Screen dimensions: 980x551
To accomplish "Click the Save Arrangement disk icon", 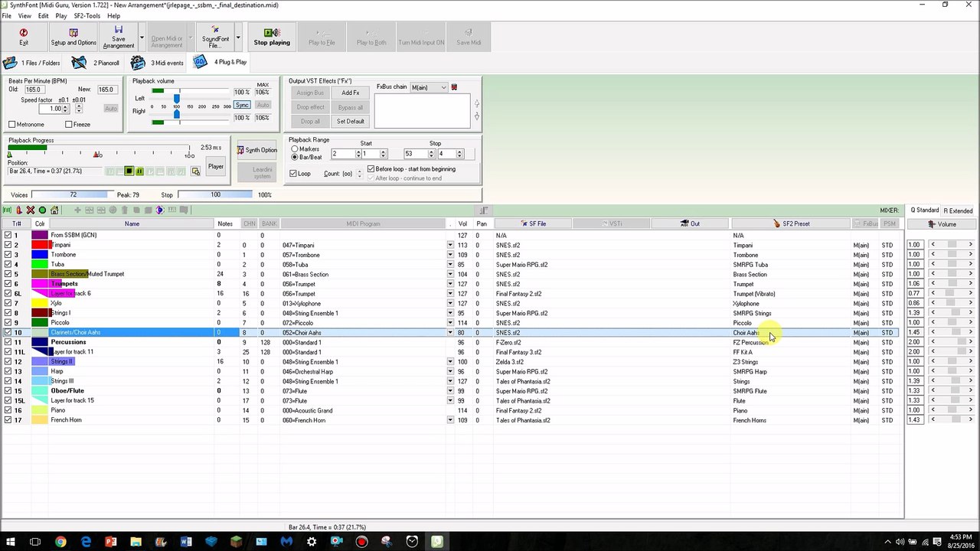I will tap(119, 31).
